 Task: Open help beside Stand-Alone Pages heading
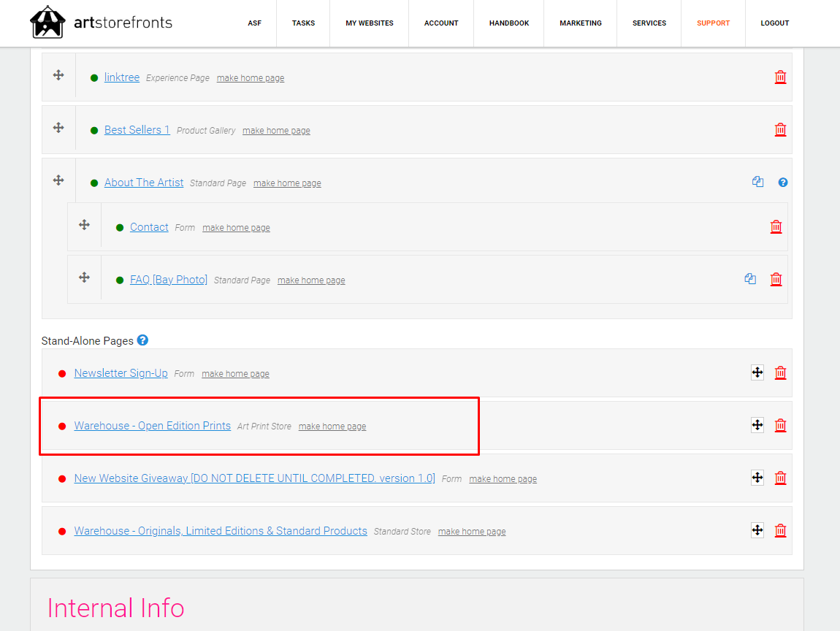pyautogui.click(x=142, y=340)
